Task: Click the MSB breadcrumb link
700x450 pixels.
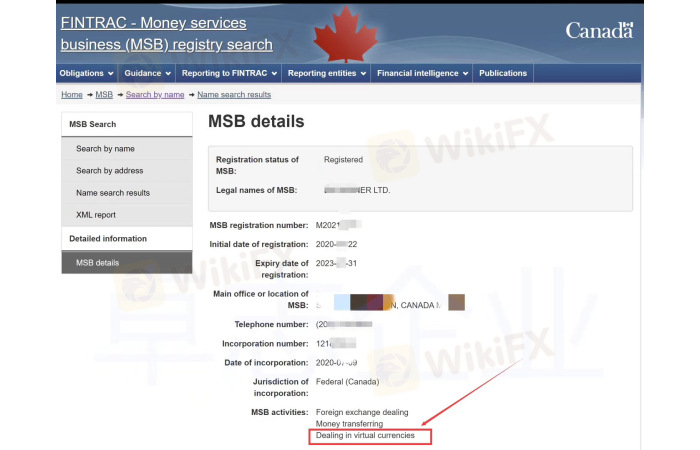Action: click(x=103, y=94)
